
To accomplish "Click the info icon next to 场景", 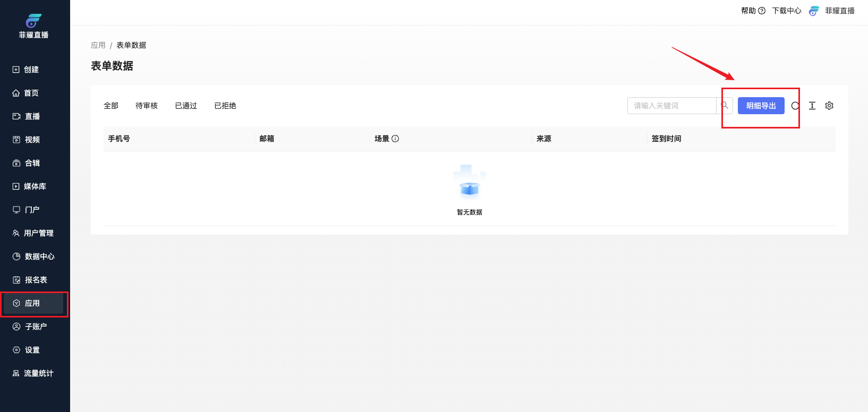I will (395, 139).
